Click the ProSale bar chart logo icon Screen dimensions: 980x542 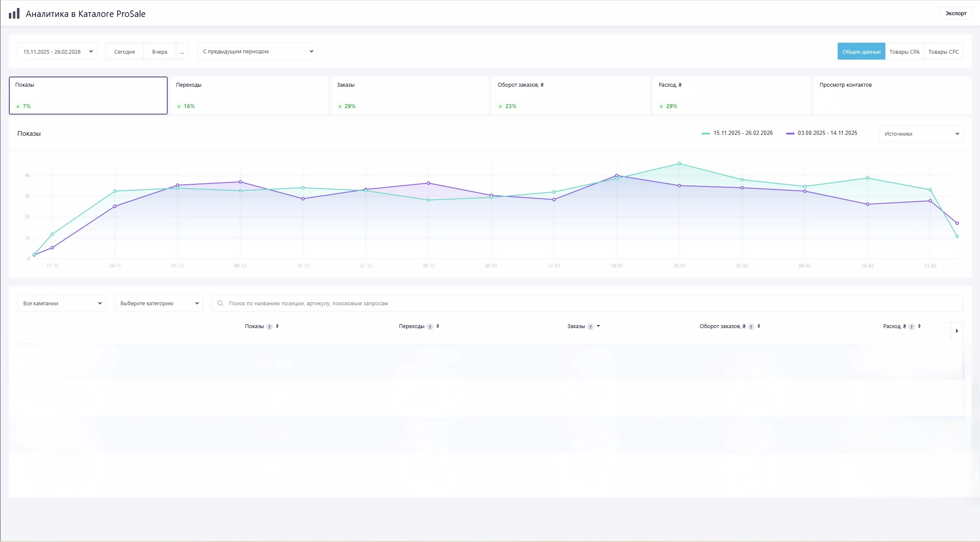coord(14,13)
